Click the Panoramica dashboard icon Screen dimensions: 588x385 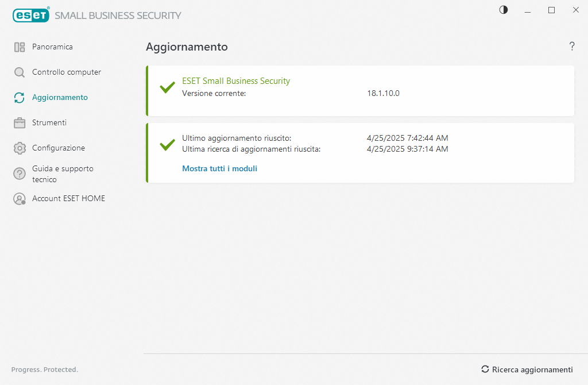(x=20, y=47)
